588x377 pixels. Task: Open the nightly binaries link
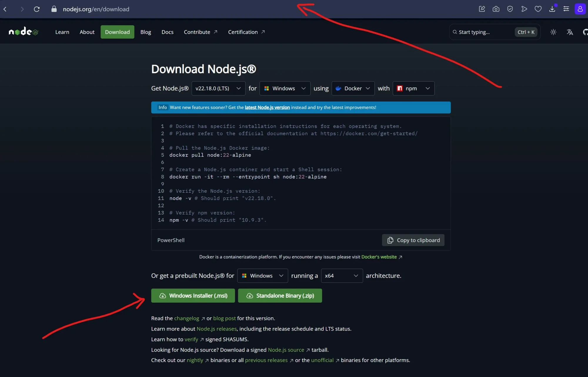click(195, 360)
